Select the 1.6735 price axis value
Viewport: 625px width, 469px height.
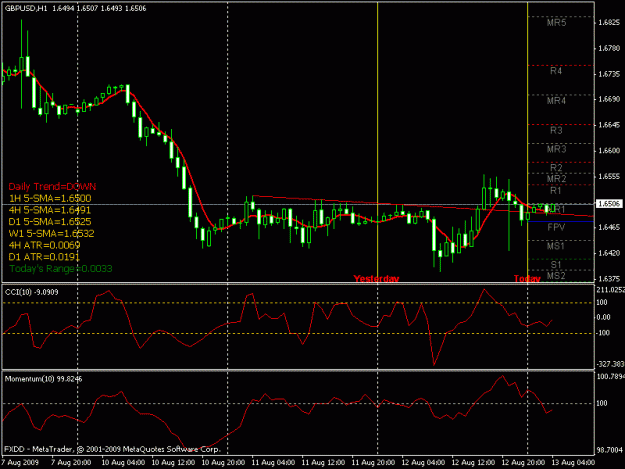click(x=609, y=74)
